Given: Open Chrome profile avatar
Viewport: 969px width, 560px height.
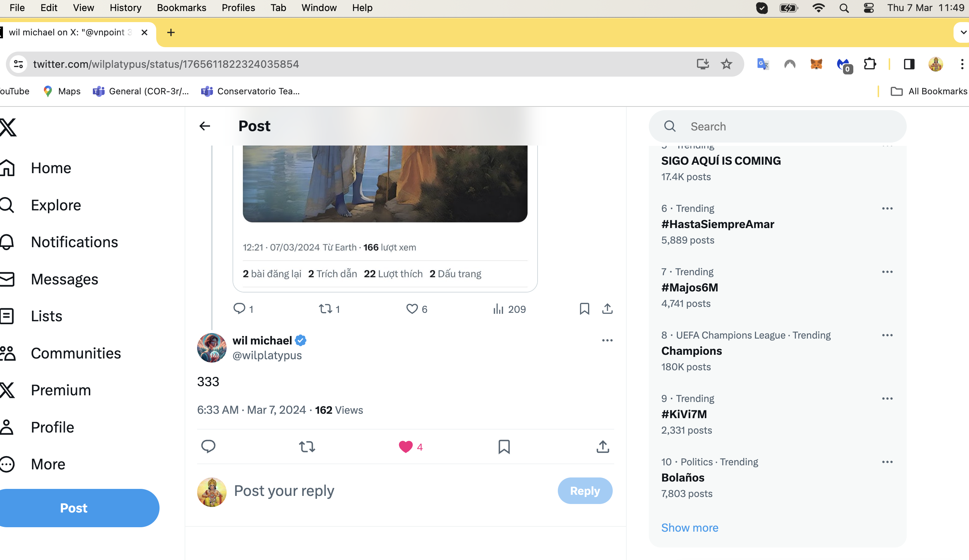Looking at the screenshot, I should coord(935,64).
